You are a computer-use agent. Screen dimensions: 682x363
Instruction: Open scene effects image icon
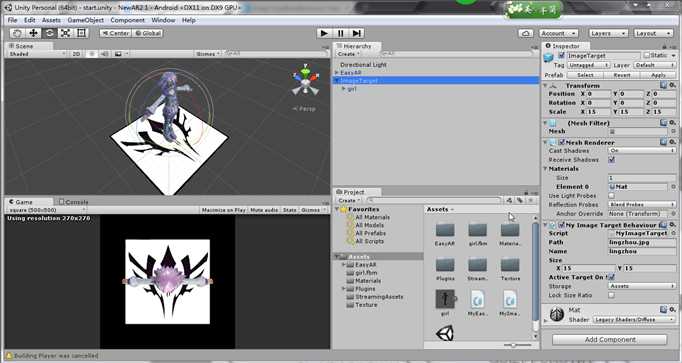pyautogui.click(x=118, y=54)
